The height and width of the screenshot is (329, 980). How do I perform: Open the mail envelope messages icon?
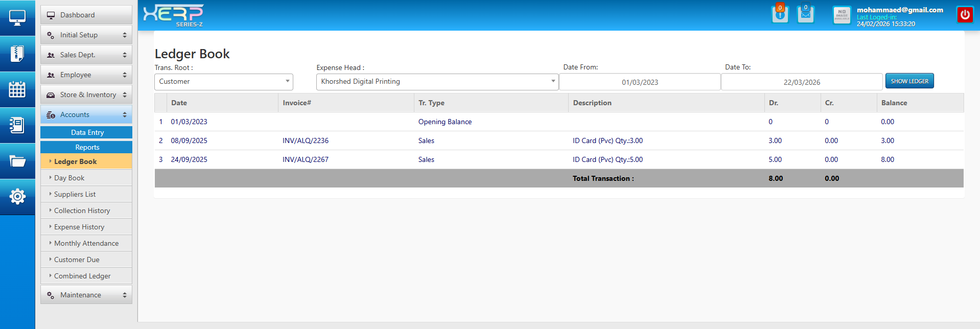click(x=805, y=14)
